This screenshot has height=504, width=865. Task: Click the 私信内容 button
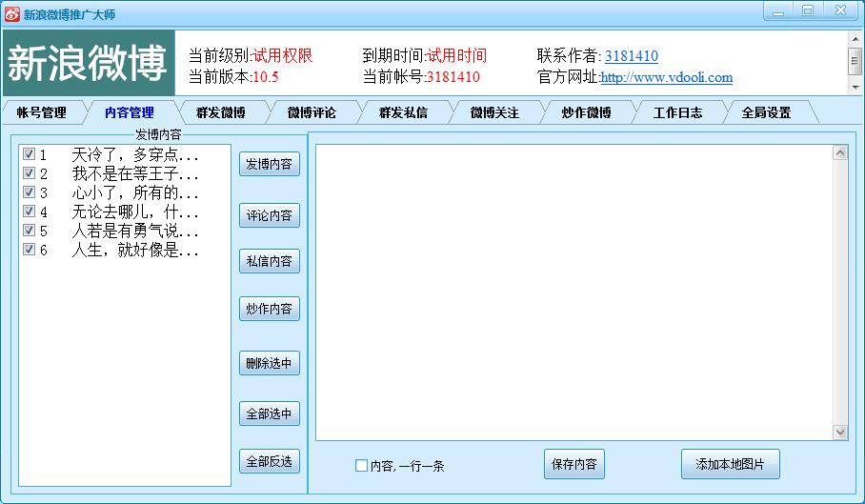(x=270, y=261)
